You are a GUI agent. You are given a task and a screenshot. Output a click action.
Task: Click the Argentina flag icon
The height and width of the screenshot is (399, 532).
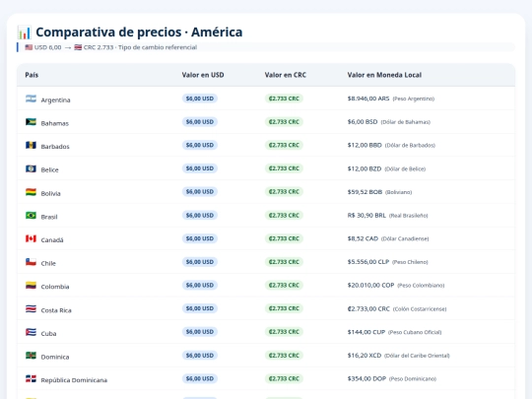pyautogui.click(x=31, y=99)
